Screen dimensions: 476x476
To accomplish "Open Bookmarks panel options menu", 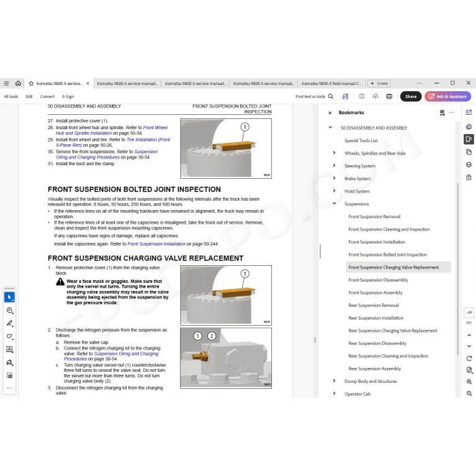I will (452, 113).
